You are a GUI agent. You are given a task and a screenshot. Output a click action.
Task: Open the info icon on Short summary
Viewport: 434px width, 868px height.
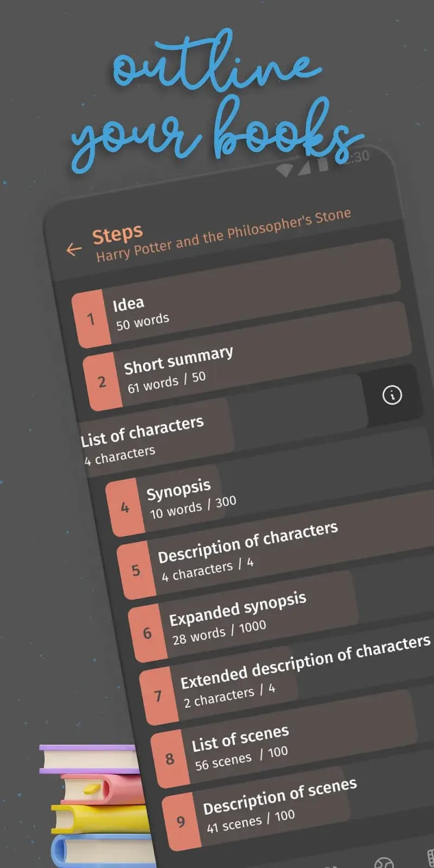coord(392,395)
